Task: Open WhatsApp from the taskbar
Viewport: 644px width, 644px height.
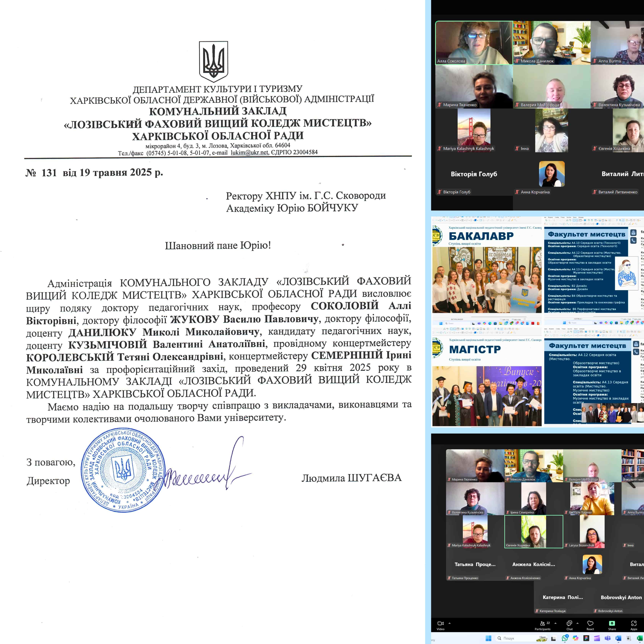Action: 565,638
